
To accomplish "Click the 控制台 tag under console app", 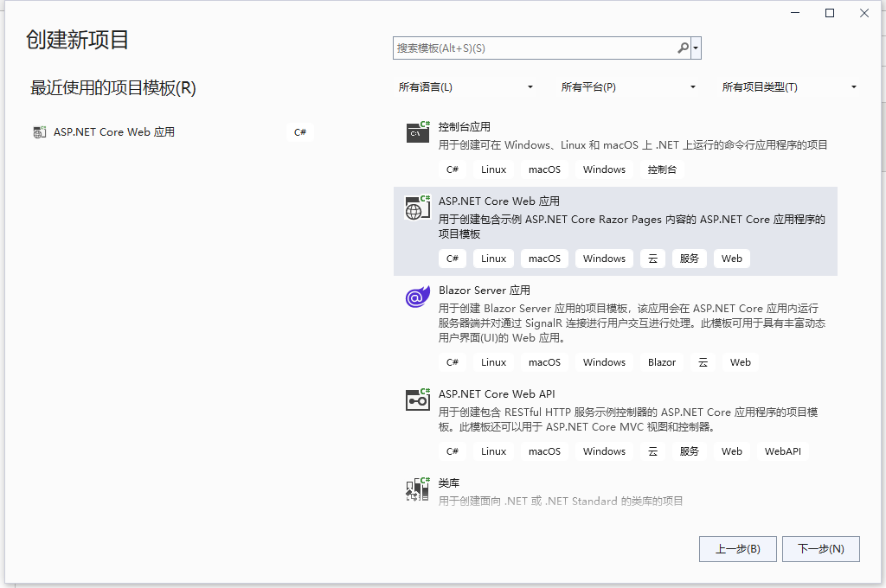I will click(662, 169).
